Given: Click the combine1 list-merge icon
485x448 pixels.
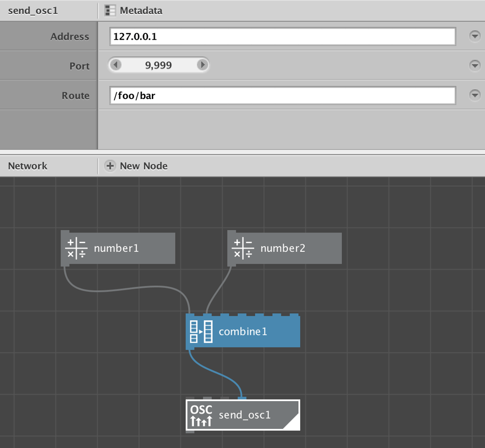Looking at the screenshot, I should pyautogui.click(x=201, y=332).
